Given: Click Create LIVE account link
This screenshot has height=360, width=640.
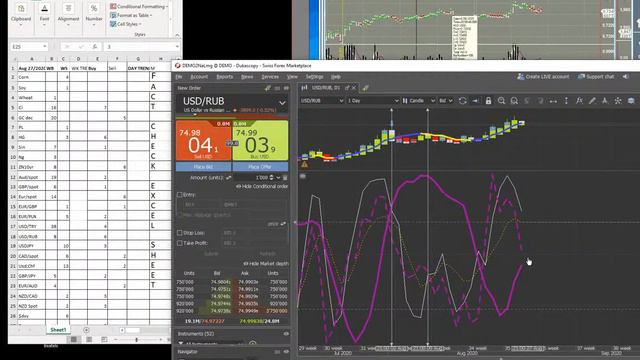Looking at the screenshot, I should click(543, 76).
